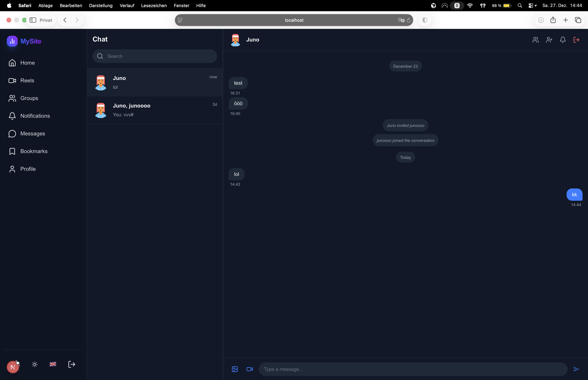Toggle Safari sidebar button
This screenshot has width=588, height=380.
click(33, 20)
